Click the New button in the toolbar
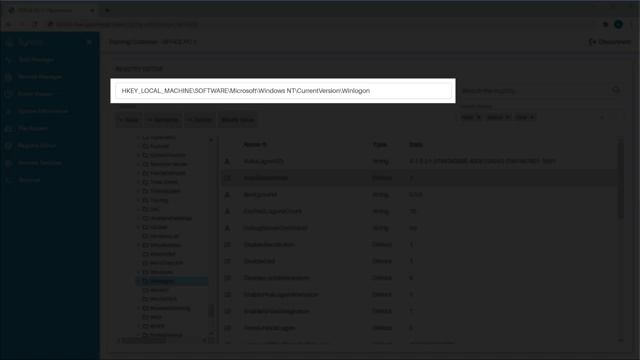Screen dimensions: 640x360 [129, 120]
